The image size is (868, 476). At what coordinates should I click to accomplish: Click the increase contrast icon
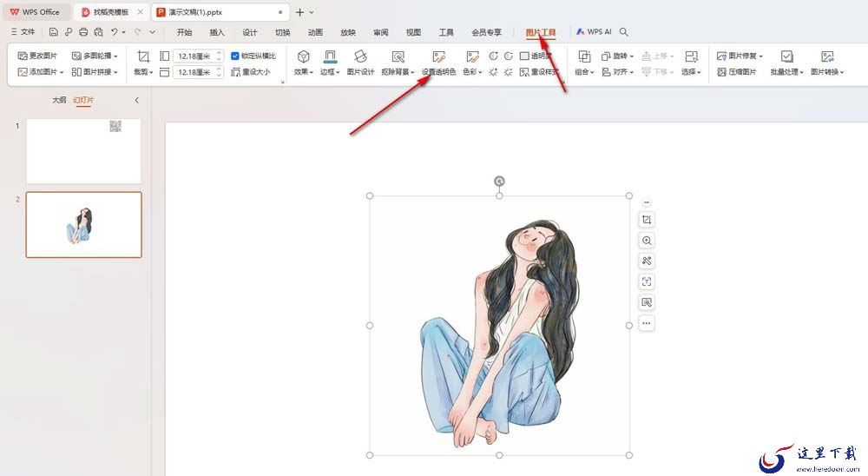(493, 56)
